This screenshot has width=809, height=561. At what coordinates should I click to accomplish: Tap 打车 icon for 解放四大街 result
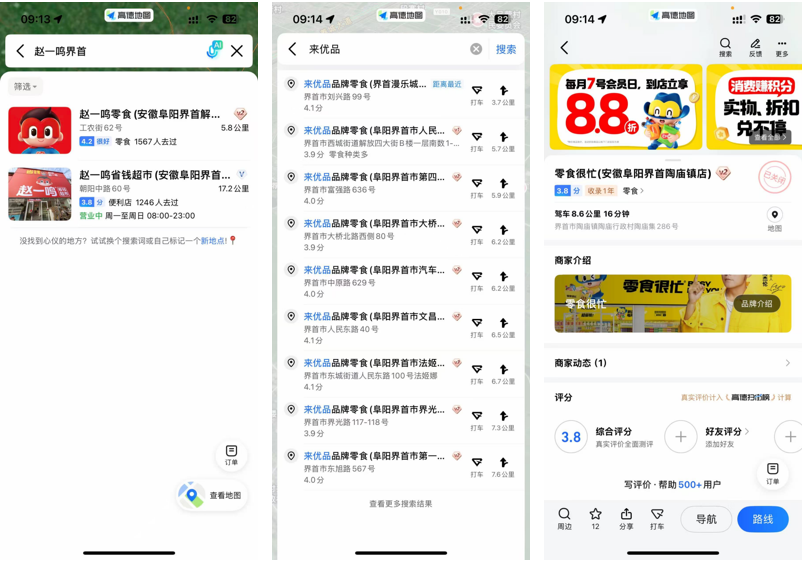477,142
